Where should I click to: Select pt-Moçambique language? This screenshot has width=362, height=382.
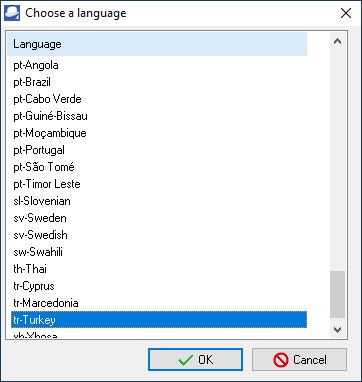[x=159, y=133]
